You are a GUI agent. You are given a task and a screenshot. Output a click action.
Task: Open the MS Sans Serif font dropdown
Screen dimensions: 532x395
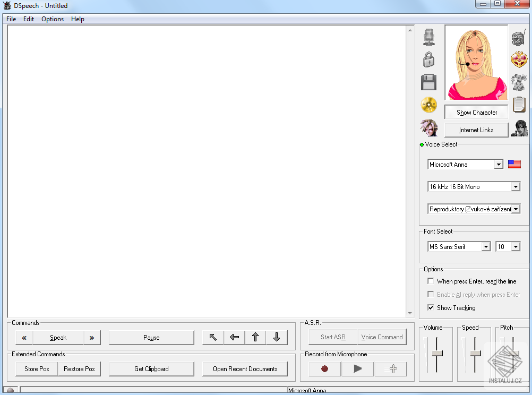486,246
